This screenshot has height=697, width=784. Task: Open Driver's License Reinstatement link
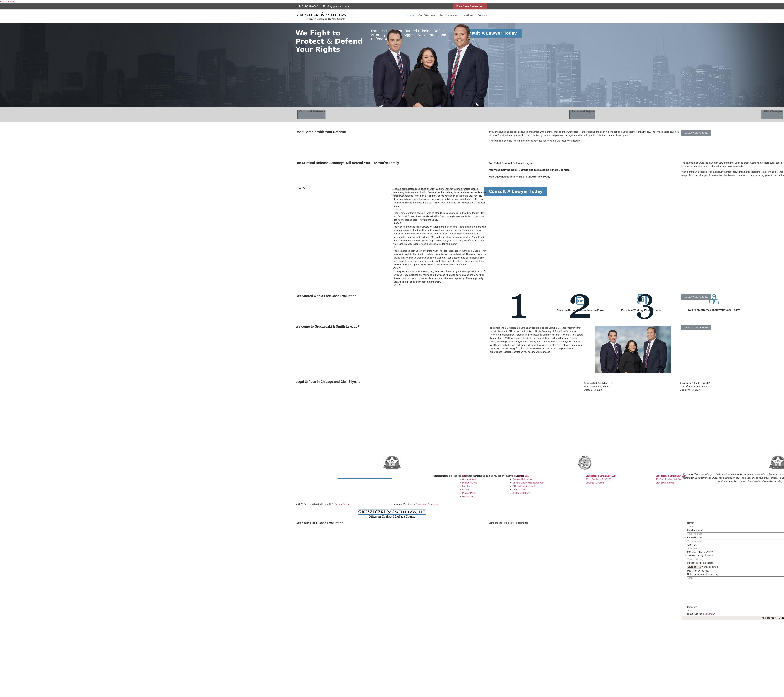528,483
